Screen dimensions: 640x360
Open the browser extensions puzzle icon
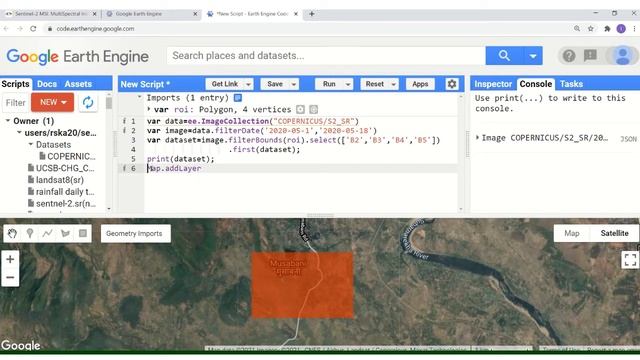tap(607, 29)
